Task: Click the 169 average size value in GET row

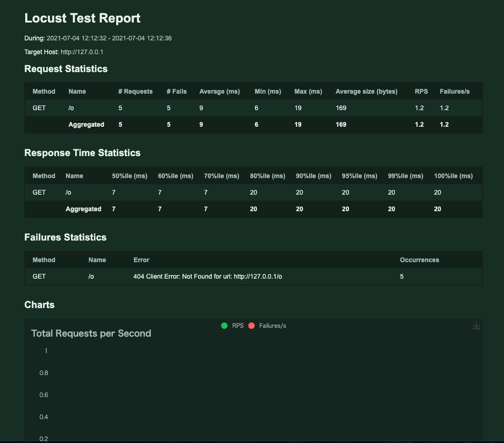Action: [341, 108]
